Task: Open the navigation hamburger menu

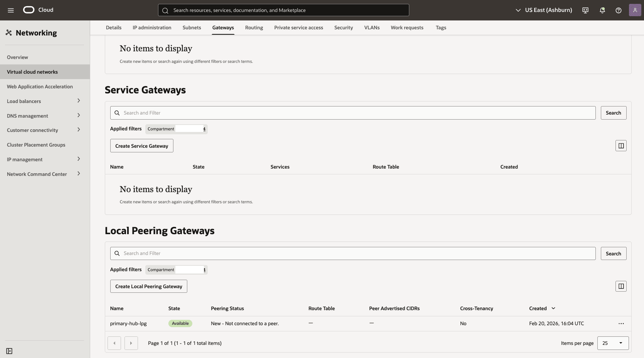Action: coord(10,10)
